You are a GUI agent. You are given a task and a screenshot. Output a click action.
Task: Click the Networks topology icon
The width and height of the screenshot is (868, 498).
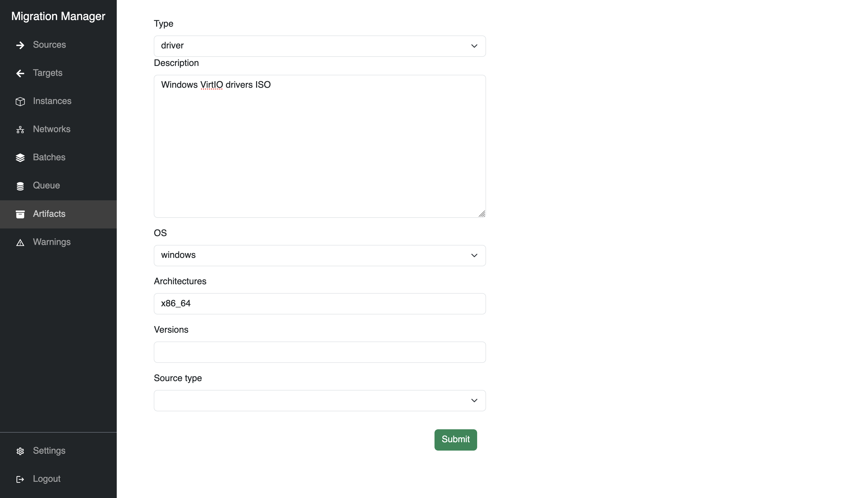pyautogui.click(x=20, y=130)
